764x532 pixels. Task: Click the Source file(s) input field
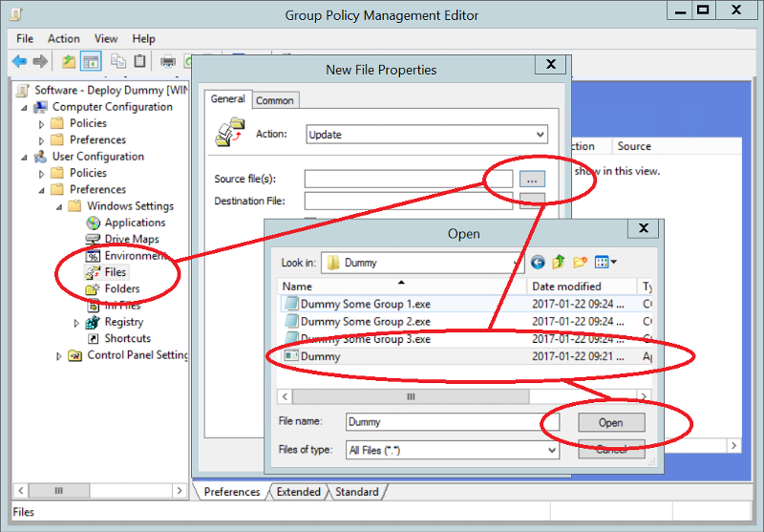409,179
